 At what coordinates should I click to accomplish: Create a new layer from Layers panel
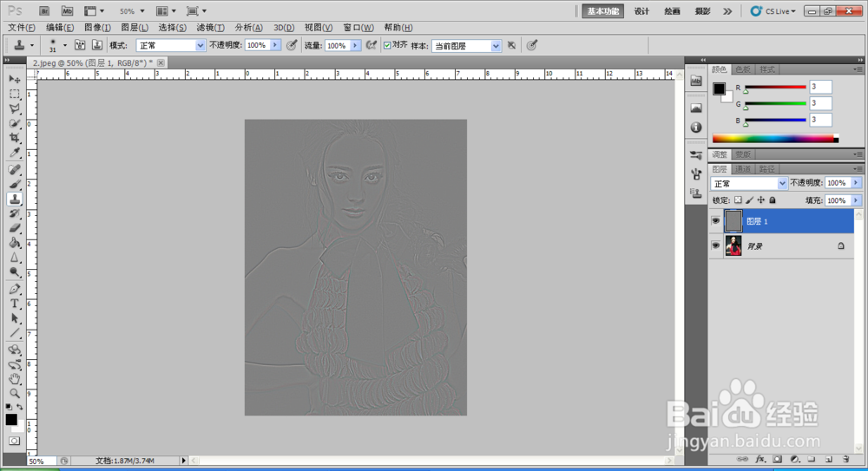[829, 460]
